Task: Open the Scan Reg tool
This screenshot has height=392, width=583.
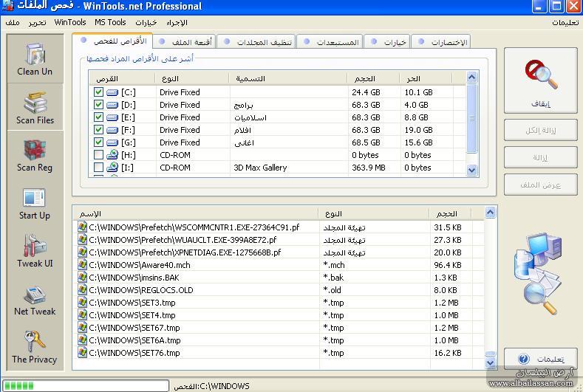Action: pos(35,150)
